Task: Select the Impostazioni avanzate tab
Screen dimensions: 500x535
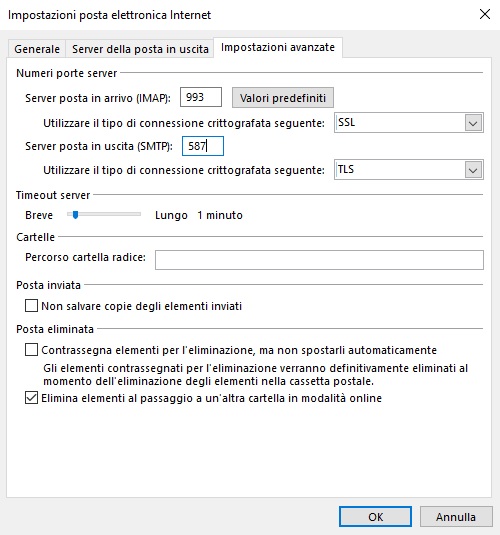Action: (x=278, y=47)
